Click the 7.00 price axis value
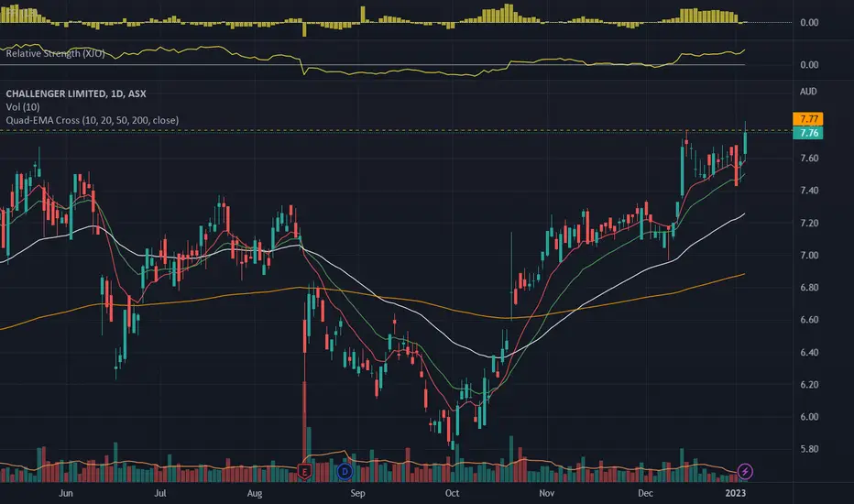 point(809,256)
